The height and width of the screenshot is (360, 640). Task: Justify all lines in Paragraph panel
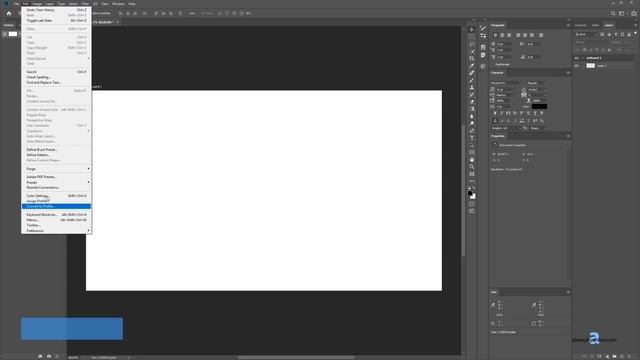coord(541,35)
